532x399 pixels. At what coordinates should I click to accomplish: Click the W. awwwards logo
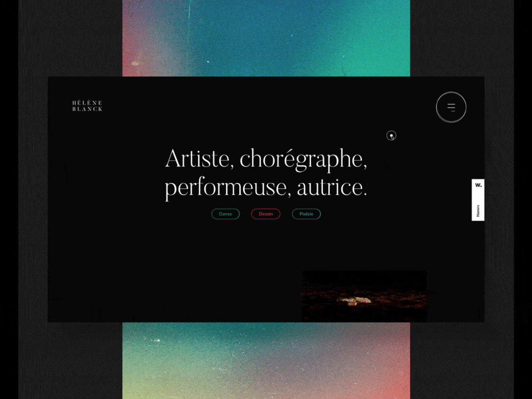click(x=478, y=185)
